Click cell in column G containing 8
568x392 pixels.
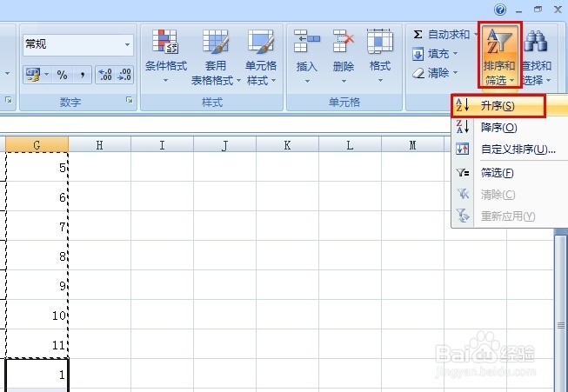click(x=37, y=256)
